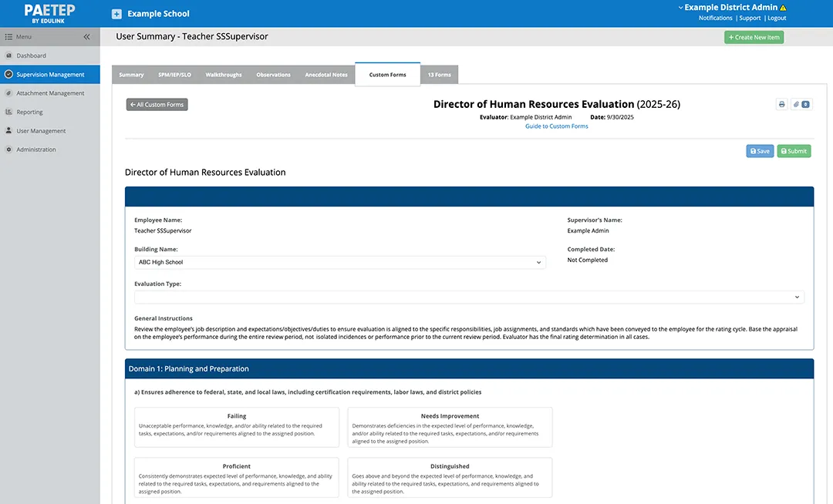Open Dashboard from the sidebar icon
The image size is (833, 504).
[x=8, y=55]
